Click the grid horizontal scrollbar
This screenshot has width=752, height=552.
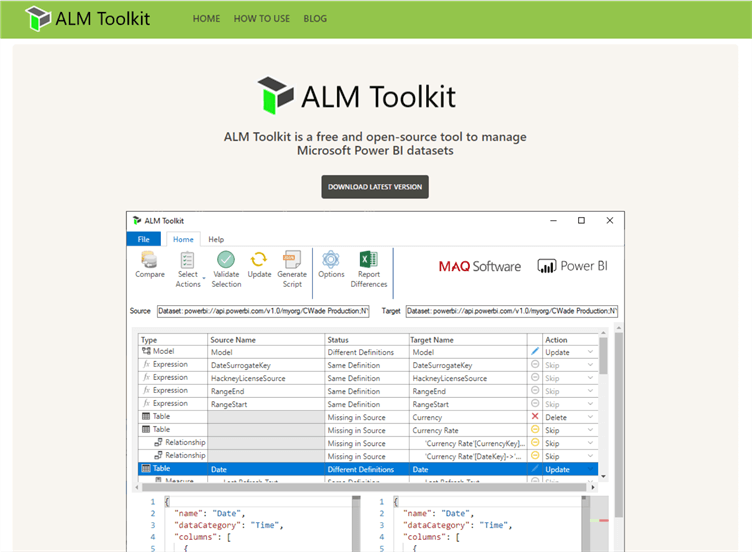click(x=364, y=487)
